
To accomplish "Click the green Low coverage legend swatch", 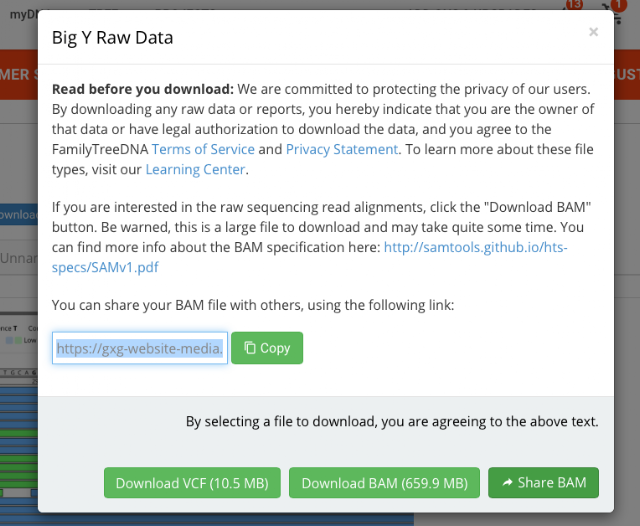I will click(18, 340).
